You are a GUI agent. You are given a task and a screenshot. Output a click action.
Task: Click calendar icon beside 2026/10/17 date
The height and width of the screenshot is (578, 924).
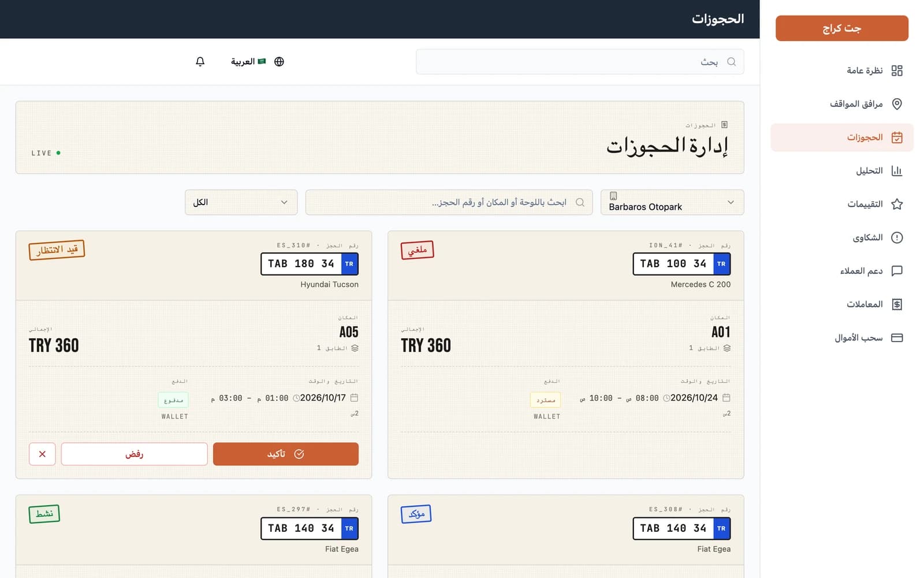(x=355, y=398)
